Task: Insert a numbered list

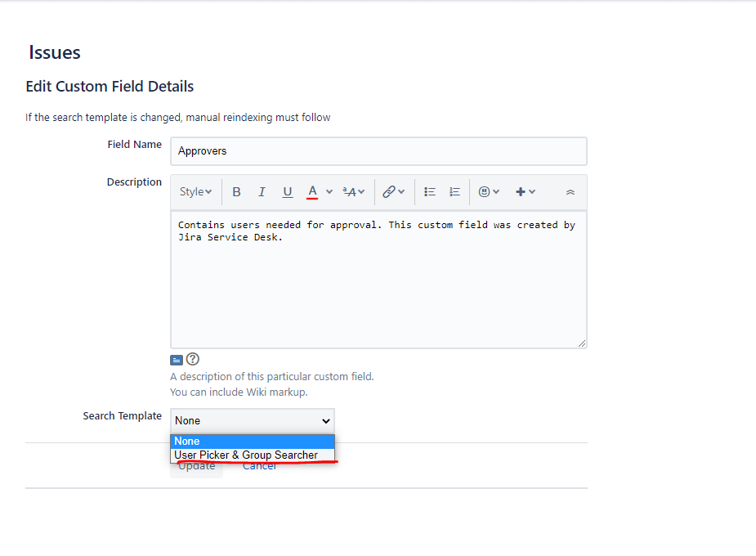Action: click(454, 192)
